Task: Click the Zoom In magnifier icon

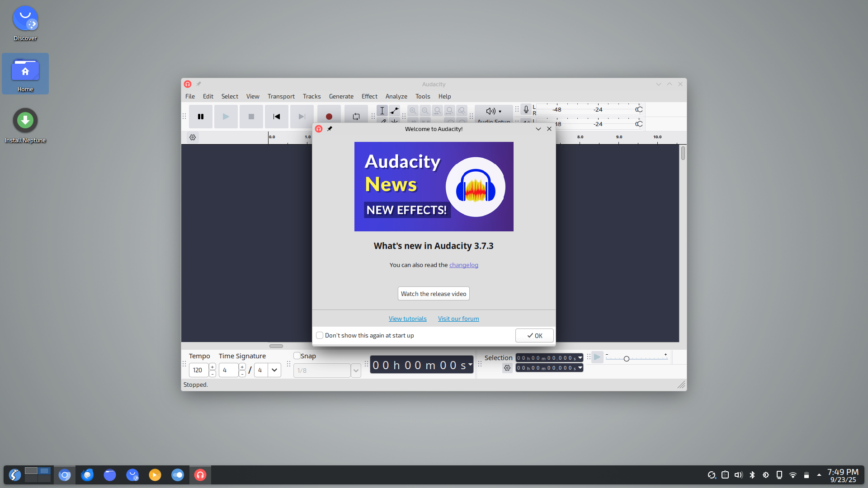Action: point(413,111)
